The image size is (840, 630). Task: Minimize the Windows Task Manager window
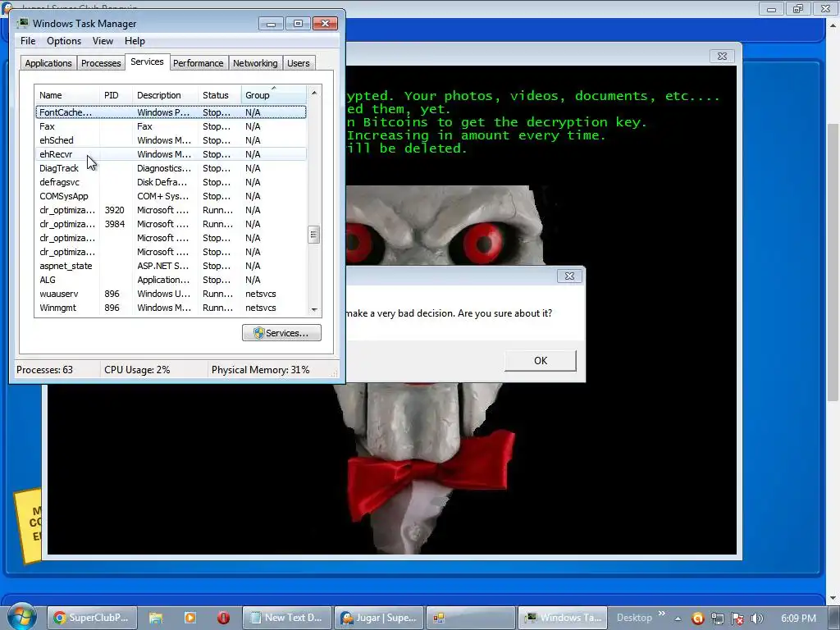click(271, 24)
